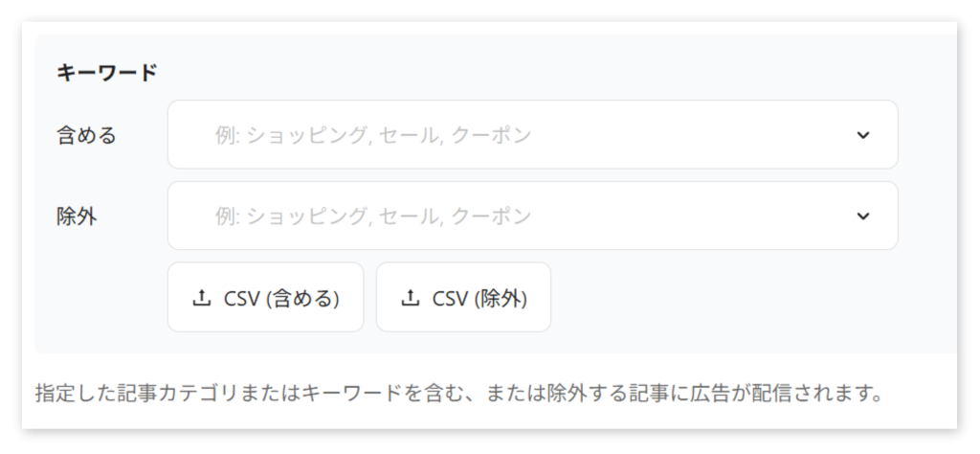Screen dimensions: 980x454
Task: Click the upload icon on CSV (除外)
Action: point(410,298)
